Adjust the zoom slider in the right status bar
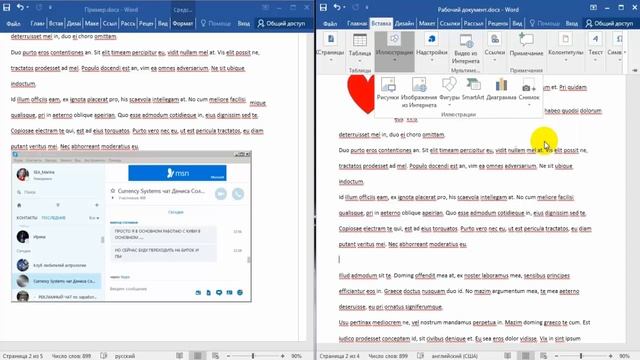The height and width of the screenshot is (360, 640). (x=581, y=356)
